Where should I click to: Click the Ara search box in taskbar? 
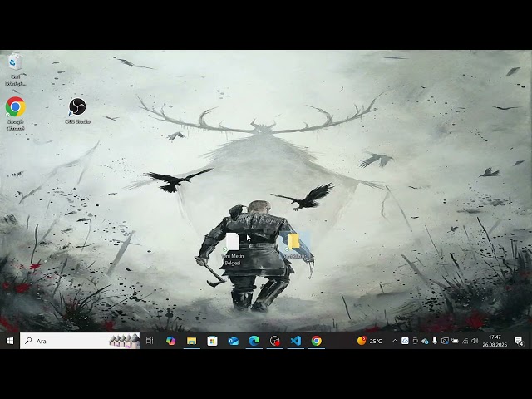[x=80, y=341]
